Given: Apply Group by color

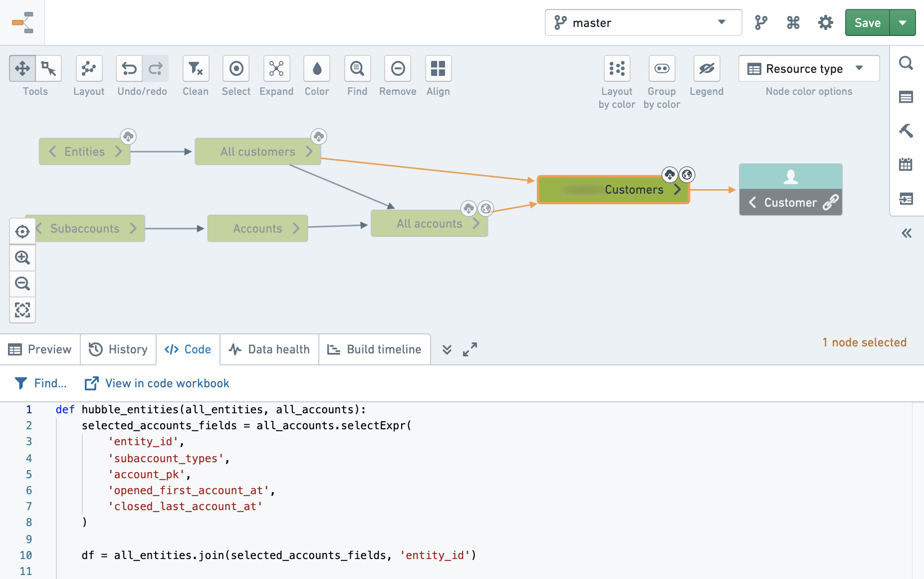Looking at the screenshot, I should (662, 68).
